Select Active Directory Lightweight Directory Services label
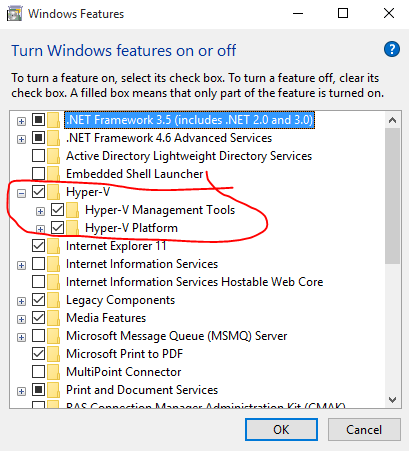Viewport: 409px width, 451px height. pos(189,156)
